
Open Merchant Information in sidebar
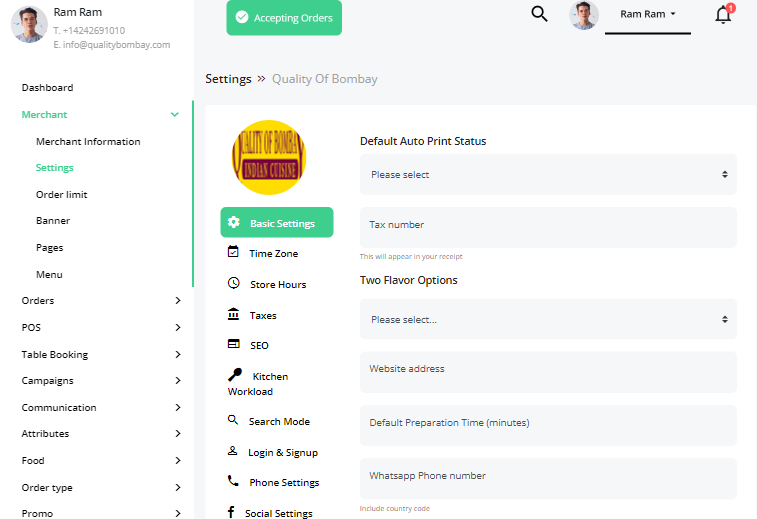click(x=88, y=142)
